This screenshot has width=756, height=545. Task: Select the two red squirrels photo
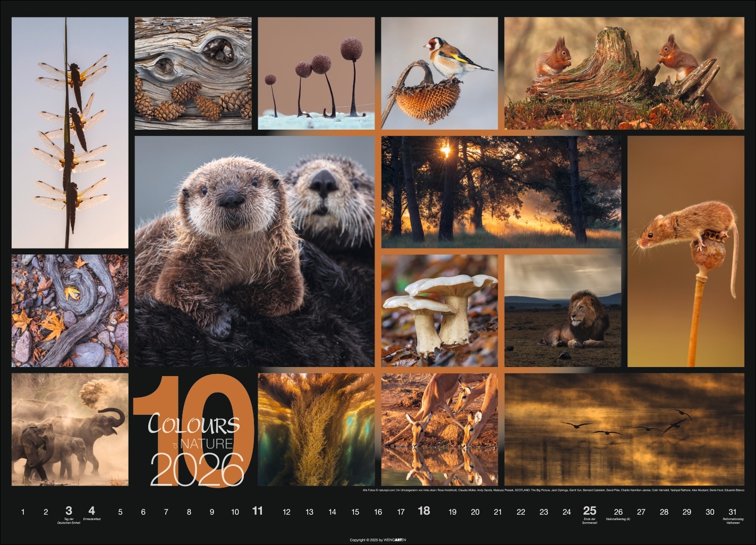pyautogui.click(x=624, y=73)
